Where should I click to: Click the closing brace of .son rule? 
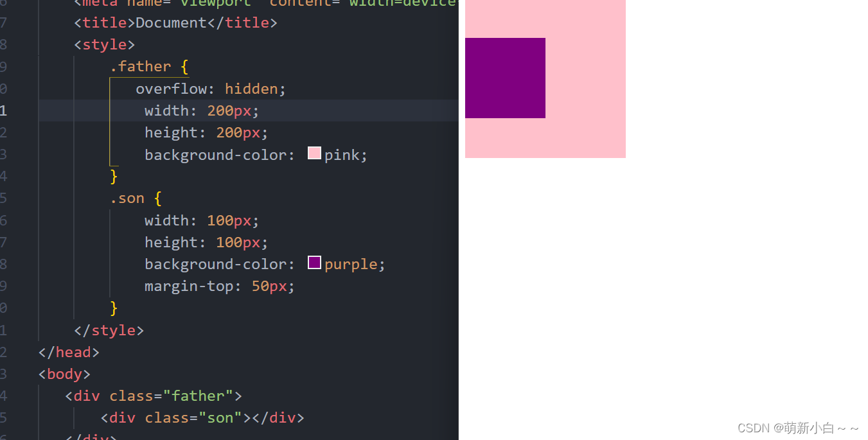114,308
